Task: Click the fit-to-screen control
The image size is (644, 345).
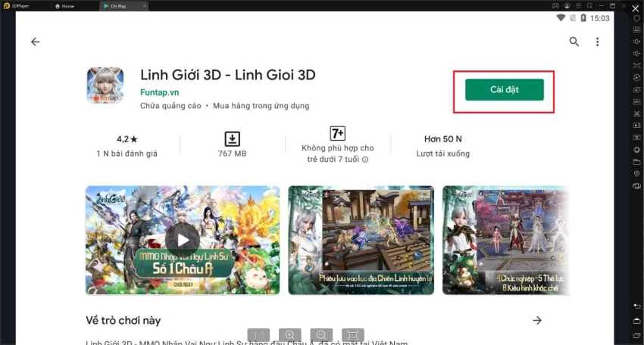Action: click(x=353, y=334)
